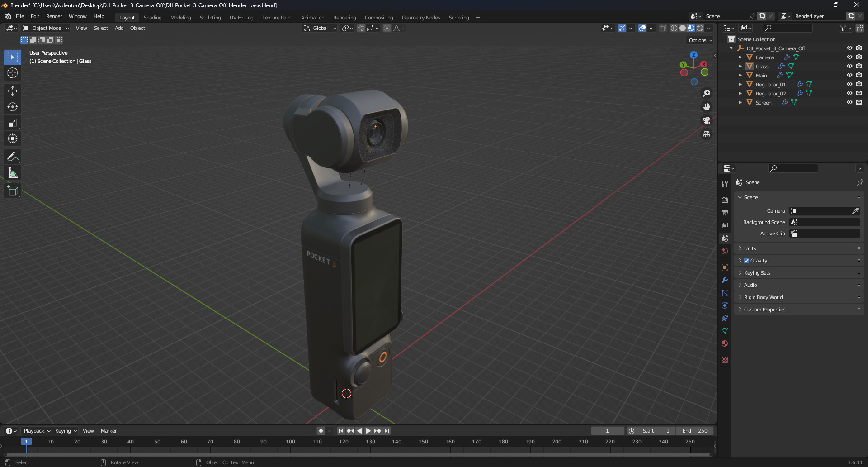Image resolution: width=868 pixels, height=467 pixels.
Task: Select the Rotate tool
Action: pyautogui.click(x=13, y=107)
